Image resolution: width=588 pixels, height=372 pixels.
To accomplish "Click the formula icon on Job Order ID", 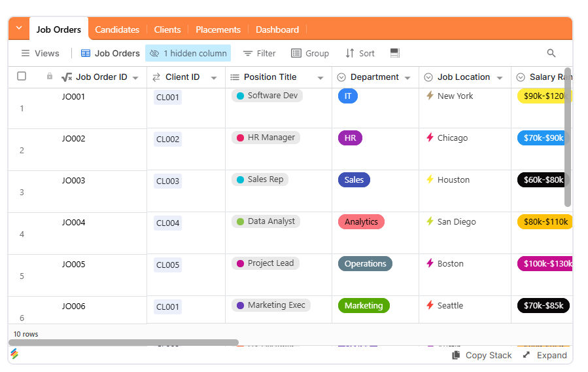I will (67, 77).
